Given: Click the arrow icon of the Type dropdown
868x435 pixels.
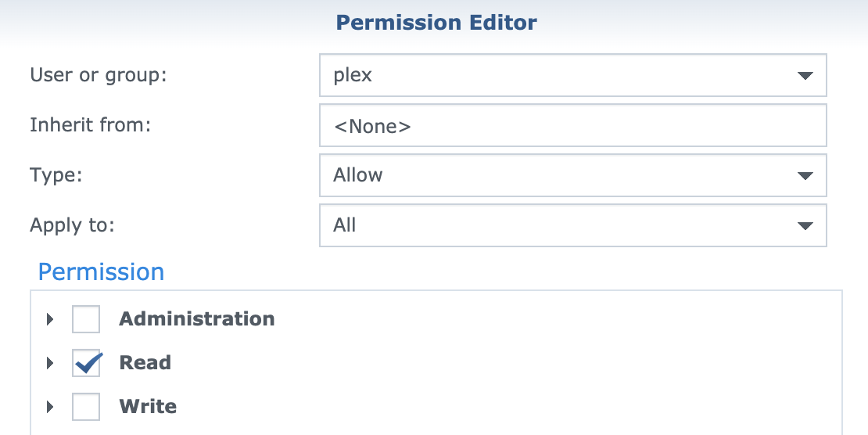Looking at the screenshot, I should point(805,176).
